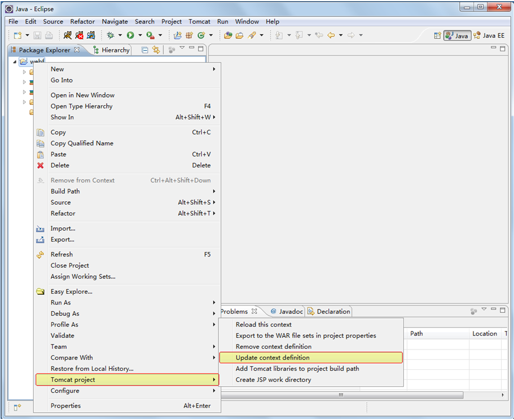
Task: Start Tomcat using the cat icon
Action: [x=68, y=35]
